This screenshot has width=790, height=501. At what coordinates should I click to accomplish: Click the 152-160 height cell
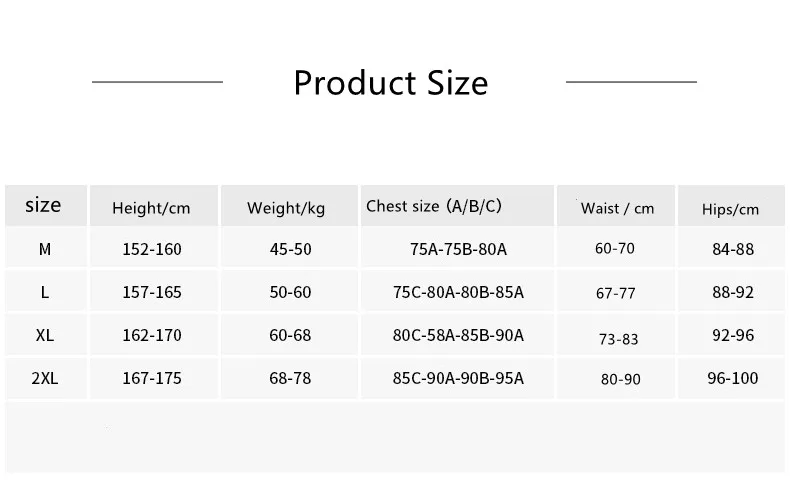[152, 249]
